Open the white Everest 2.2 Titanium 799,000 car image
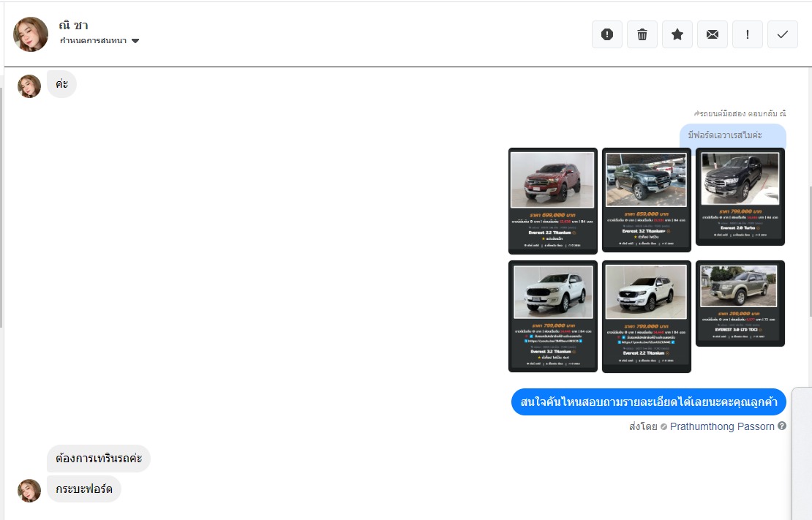 [x=646, y=317]
